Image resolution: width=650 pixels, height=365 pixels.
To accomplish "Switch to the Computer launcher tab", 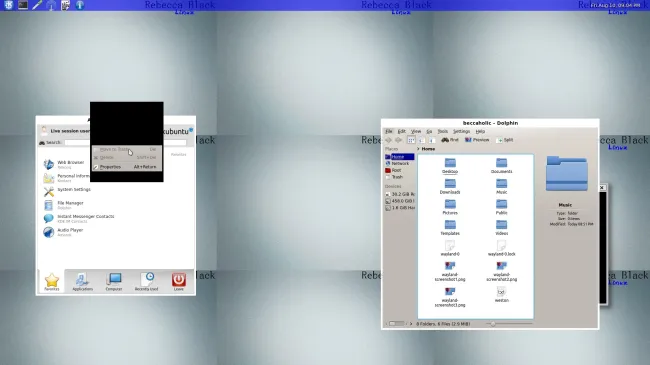I will (114, 282).
